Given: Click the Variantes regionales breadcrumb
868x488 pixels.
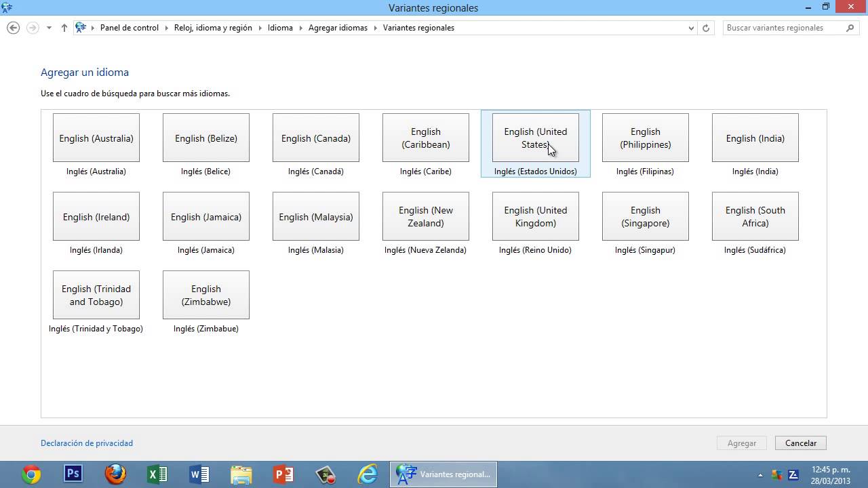Looking at the screenshot, I should 418,28.
